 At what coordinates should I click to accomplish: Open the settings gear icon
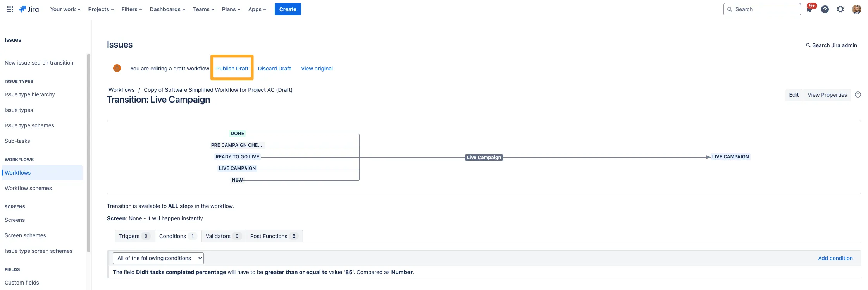click(840, 9)
